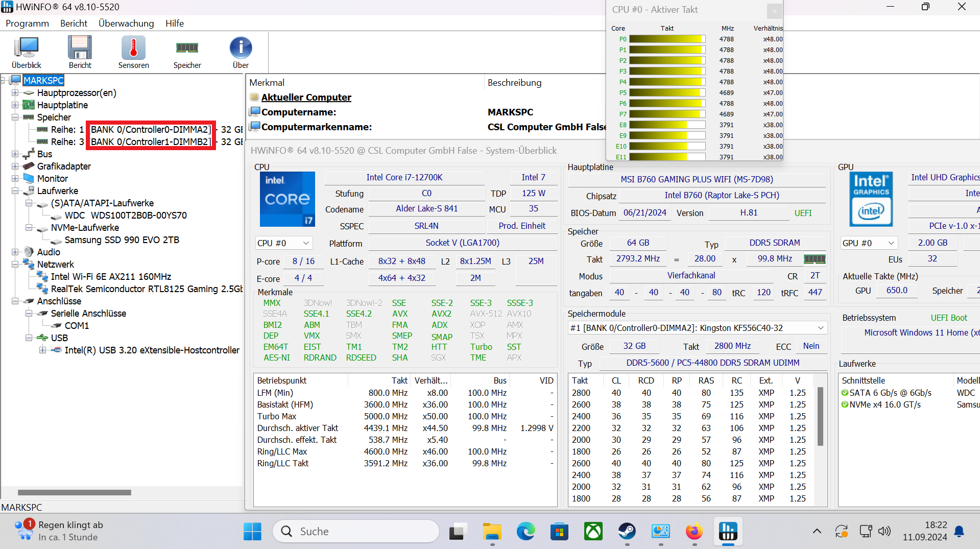Click the HWiNFO taskbar icon
Screen dimensions: 980x549
[728, 532]
